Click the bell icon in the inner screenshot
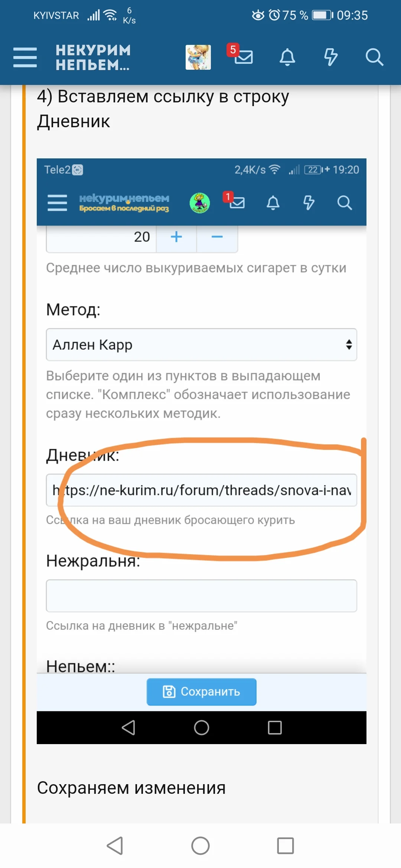 point(274,203)
